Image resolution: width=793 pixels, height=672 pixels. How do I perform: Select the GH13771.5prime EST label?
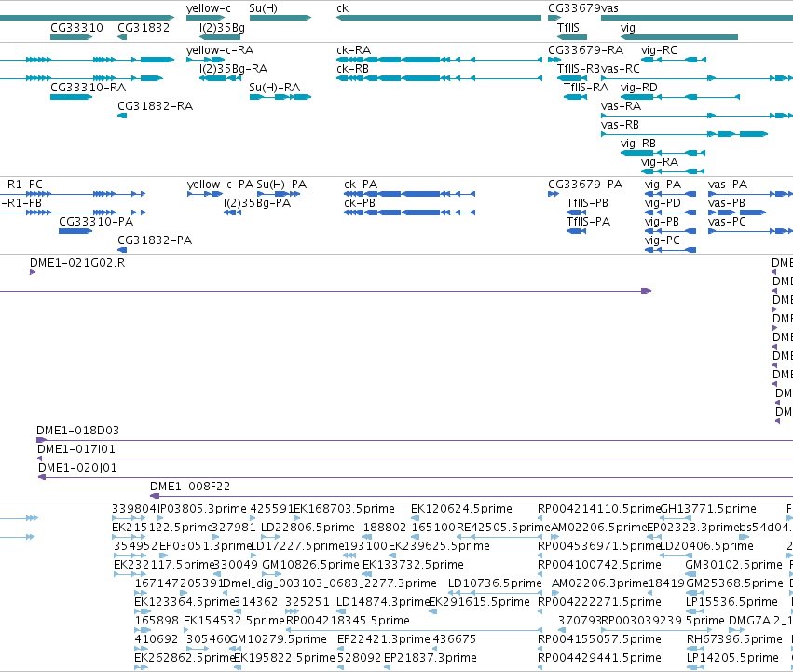(x=709, y=509)
